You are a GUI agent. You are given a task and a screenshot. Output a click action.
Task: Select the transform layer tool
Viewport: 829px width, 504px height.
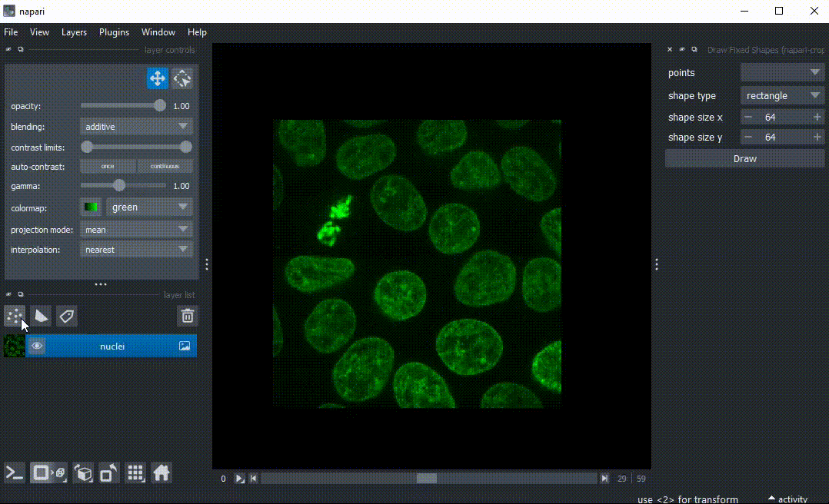[x=182, y=78]
